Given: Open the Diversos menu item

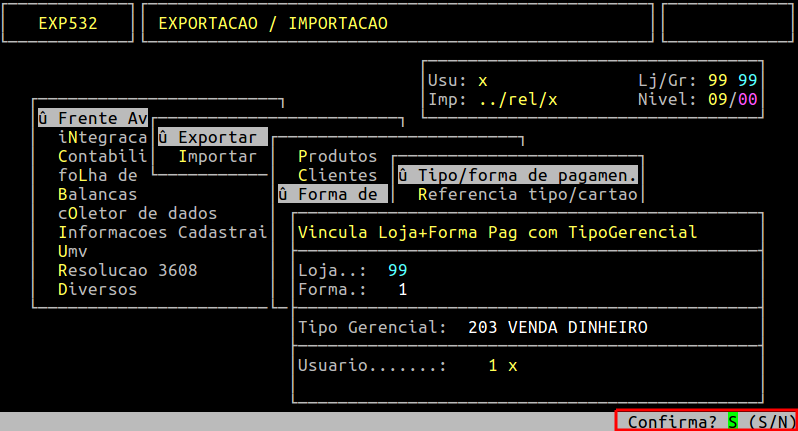Looking at the screenshot, I should pos(97,289).
